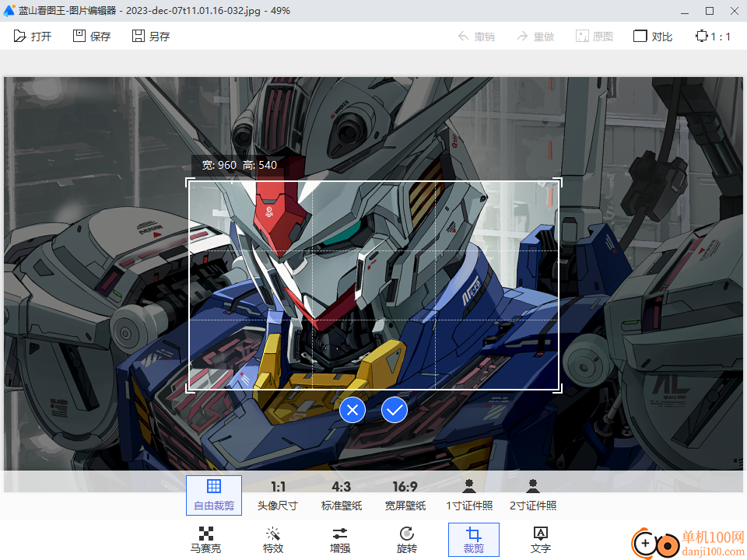Confirm the crop with the checkmark button
The width and height of the screenshot is (747, 560).
click(x=395, y=410)
